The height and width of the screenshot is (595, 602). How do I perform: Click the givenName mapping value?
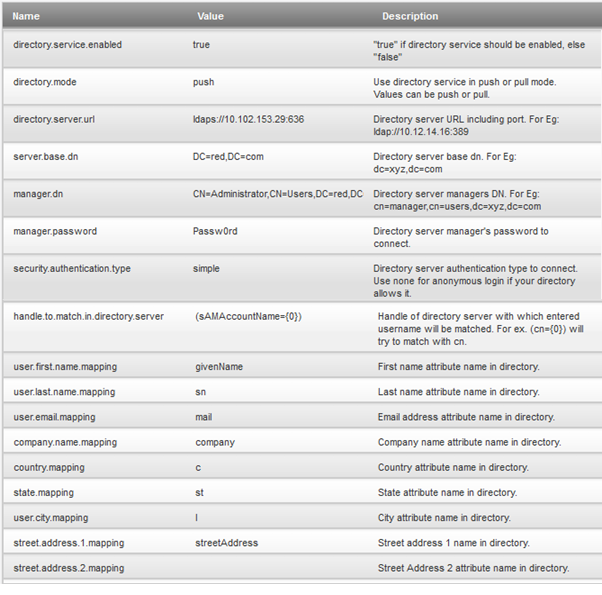[219, 367]
